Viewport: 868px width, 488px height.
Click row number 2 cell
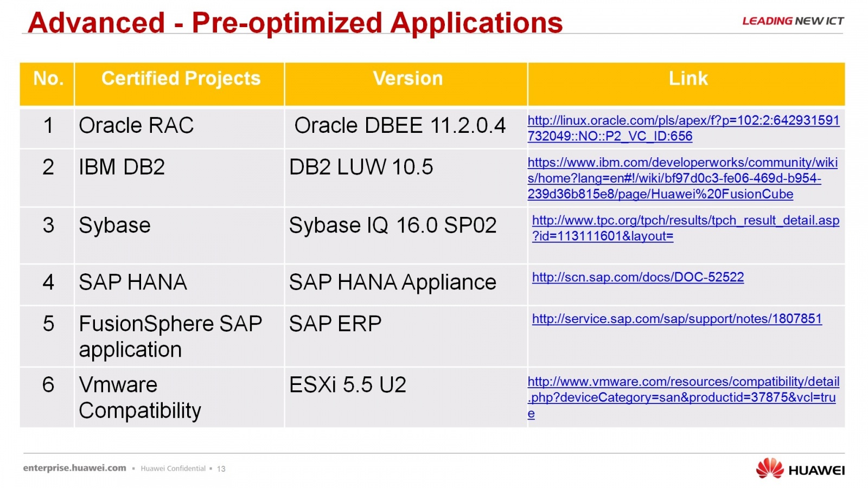coord(47,178)
